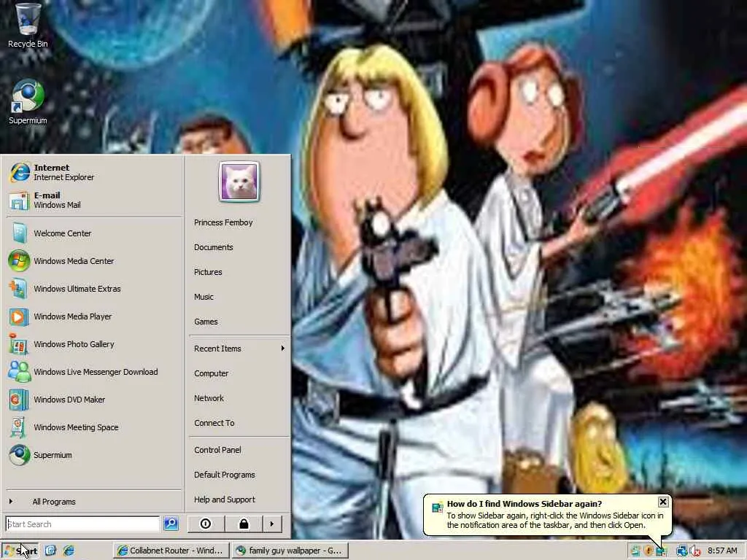747x560 pixels.
Task: Launch Supermium from Start menu list
Action: tap(94, 455)
